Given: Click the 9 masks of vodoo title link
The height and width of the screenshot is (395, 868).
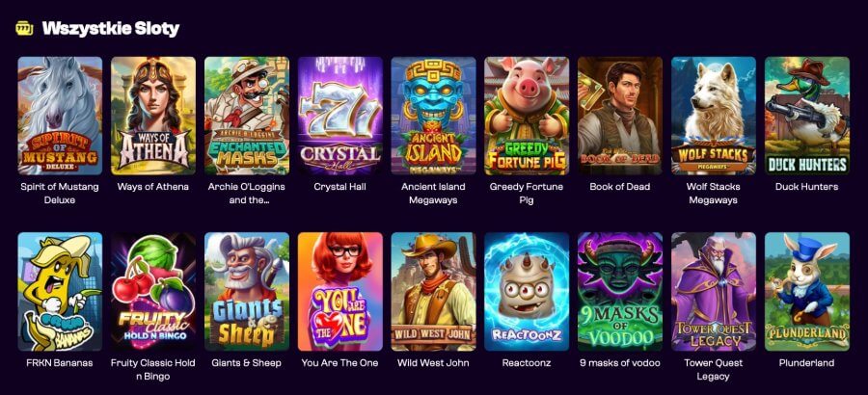Looking at the screenshot, I should coord(620,363).
